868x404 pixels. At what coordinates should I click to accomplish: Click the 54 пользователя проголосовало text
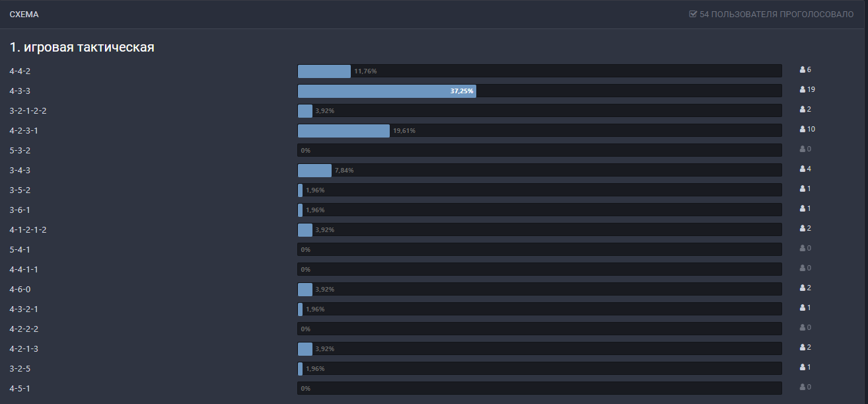pyautogui.click(x=776, y=14)
